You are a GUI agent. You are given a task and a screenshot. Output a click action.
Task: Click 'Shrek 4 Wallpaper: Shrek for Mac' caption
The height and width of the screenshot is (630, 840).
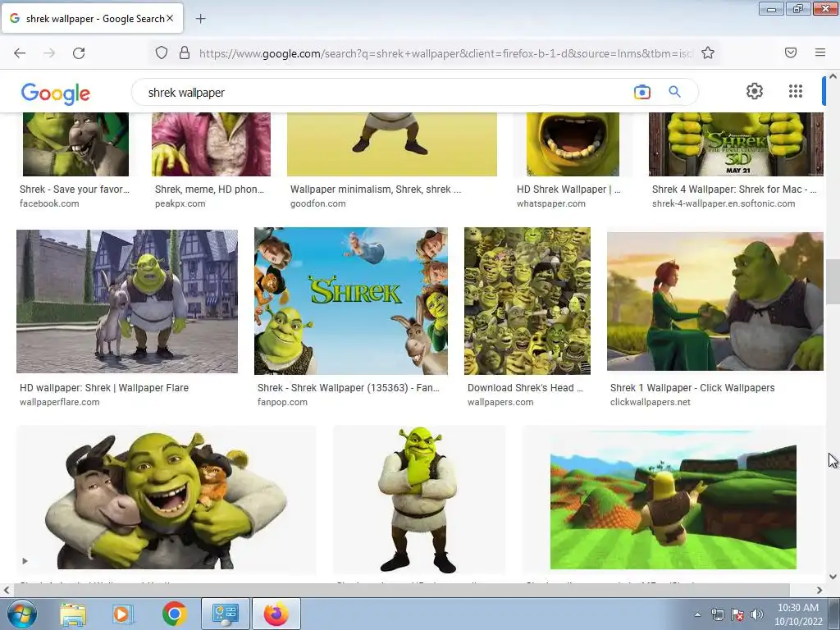(729, 189)
